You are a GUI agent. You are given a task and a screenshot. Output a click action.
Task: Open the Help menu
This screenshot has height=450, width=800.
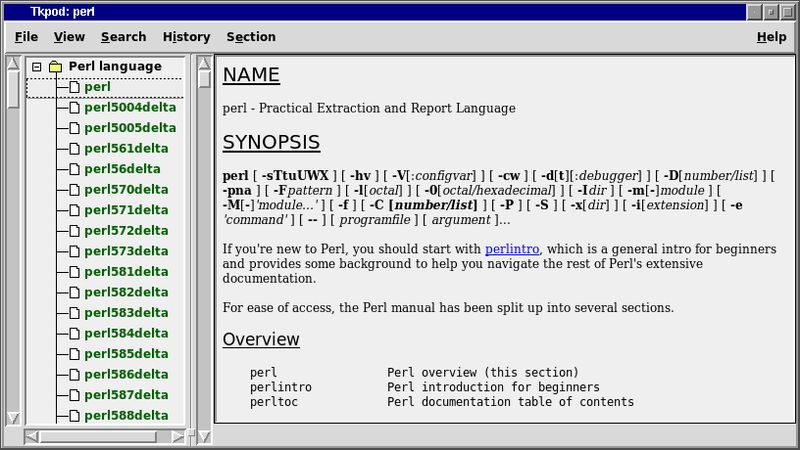tap(771, 37)
